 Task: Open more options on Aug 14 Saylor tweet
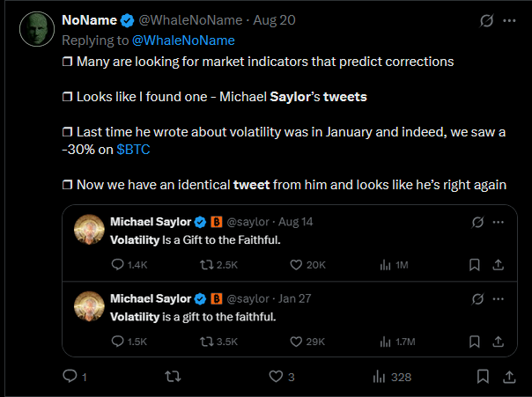(x=499, y=221)
